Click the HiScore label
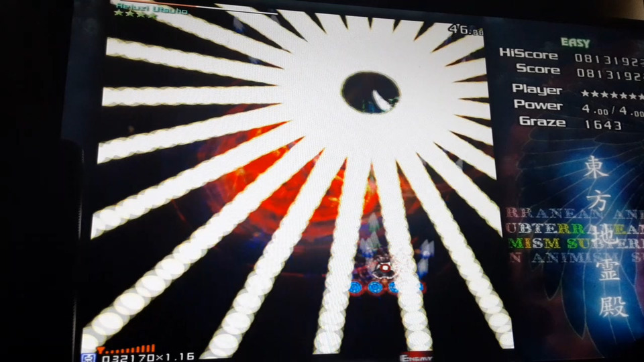The image size is (644, 362). coord(528,54)
